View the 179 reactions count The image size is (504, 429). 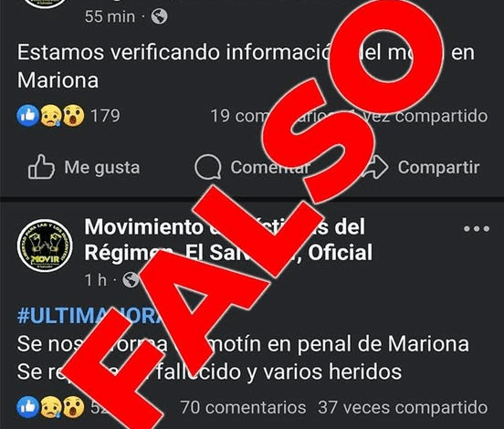(105, 116)
